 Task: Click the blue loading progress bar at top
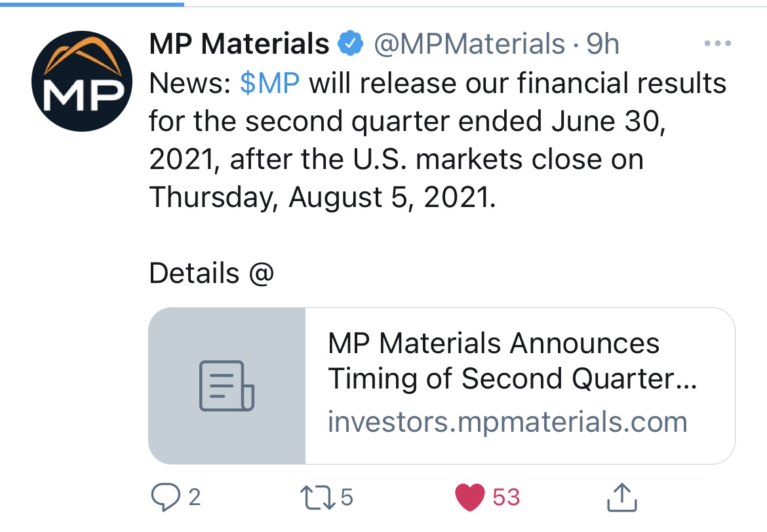coord(92,3)
